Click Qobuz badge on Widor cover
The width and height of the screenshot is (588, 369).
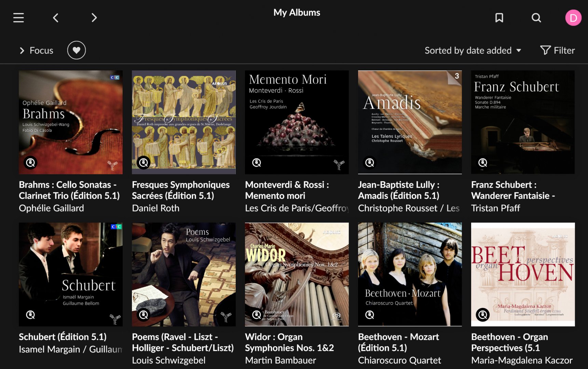click(x=257, y=315)
